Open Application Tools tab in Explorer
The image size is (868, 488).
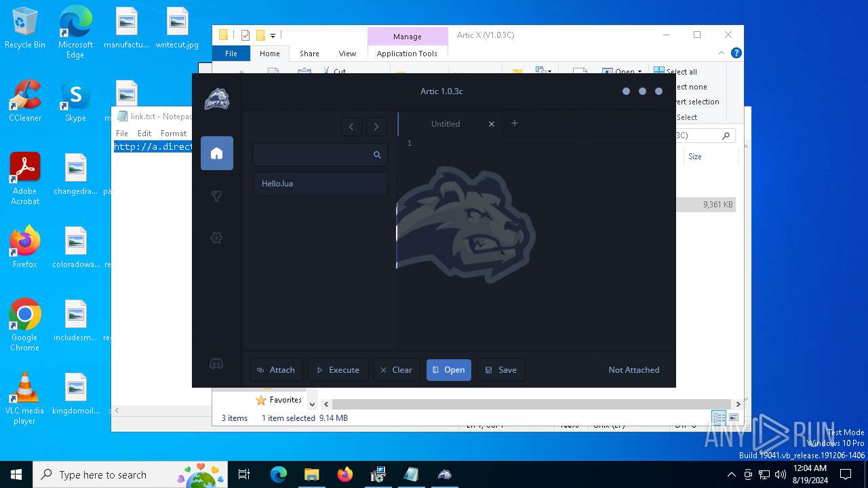(x=407, y=54)
